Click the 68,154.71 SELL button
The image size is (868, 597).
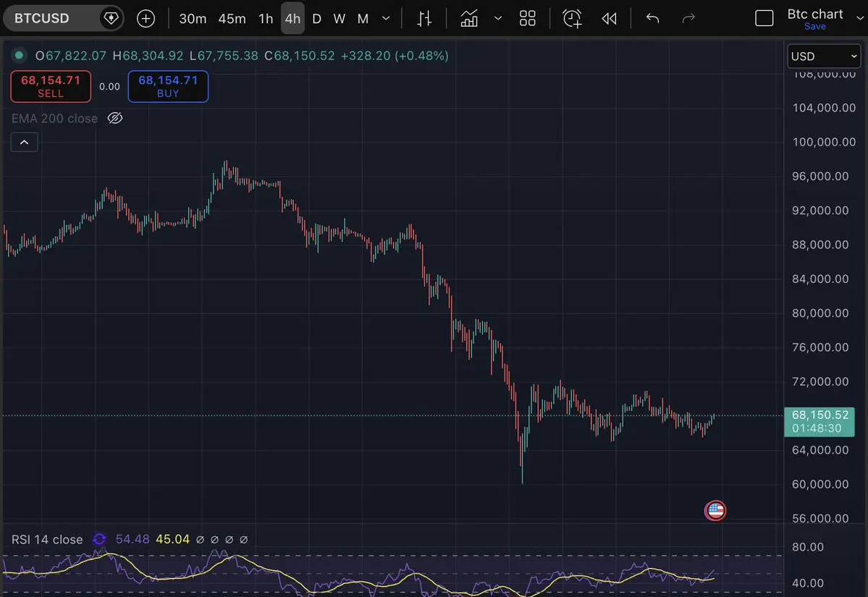click(51, 86)
